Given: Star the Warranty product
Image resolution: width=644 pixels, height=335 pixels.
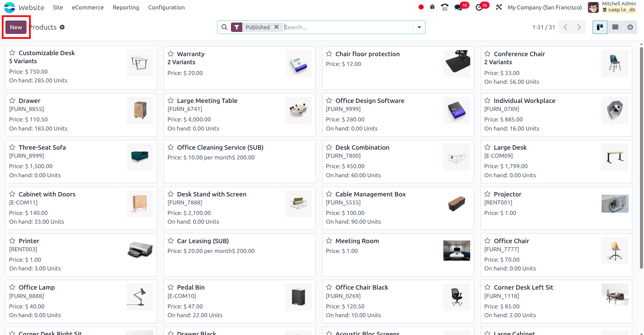Looking at the screenshot, I should point(171,54).
